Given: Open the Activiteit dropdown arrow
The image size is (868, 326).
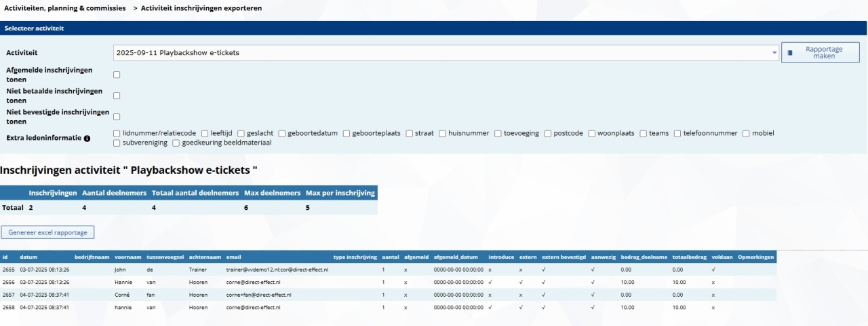Looking at the screenshot, I should 774,52.
